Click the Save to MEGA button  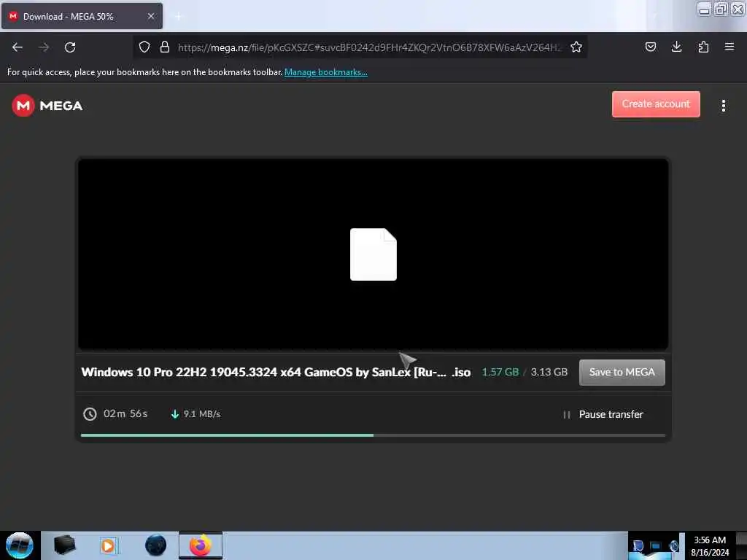click(622, 373)
